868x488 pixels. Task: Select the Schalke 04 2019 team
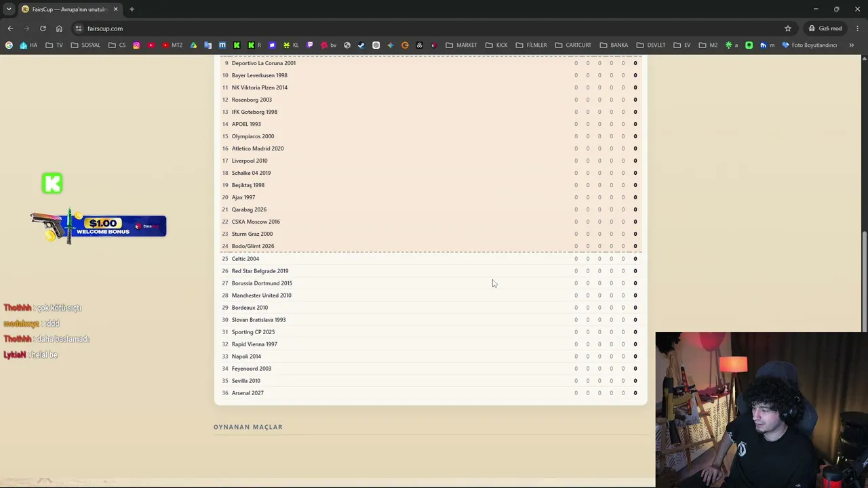[251, 173]
